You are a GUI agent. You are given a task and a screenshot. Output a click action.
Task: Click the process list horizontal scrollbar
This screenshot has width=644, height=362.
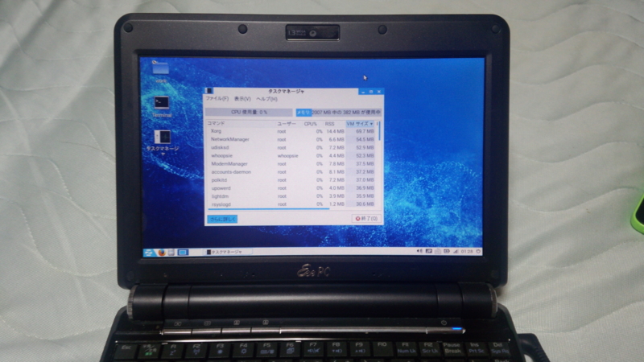pos(268,208)
